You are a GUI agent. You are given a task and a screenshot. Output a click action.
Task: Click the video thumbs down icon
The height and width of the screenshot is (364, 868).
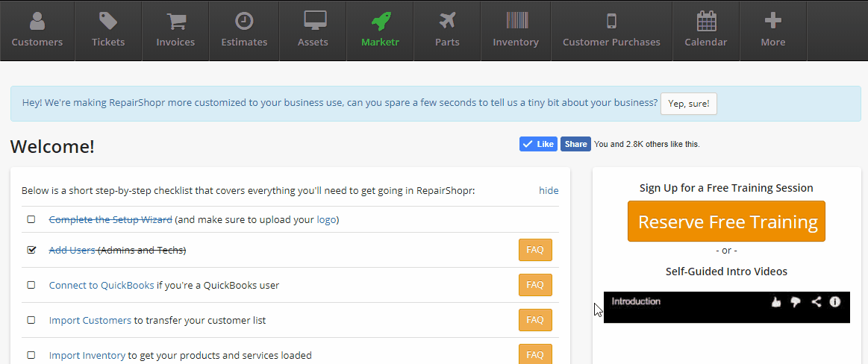pyautogui.click(x=796, y=302)
